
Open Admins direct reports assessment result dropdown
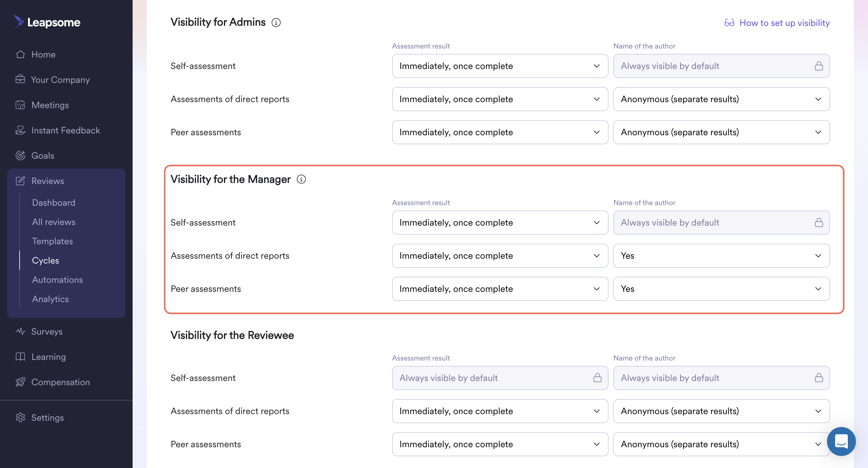point(500,99)
